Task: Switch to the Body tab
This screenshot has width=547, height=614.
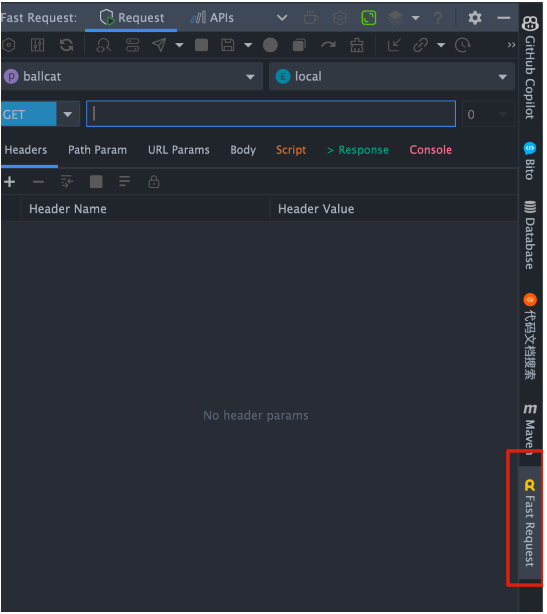Action: click(243, 150)
